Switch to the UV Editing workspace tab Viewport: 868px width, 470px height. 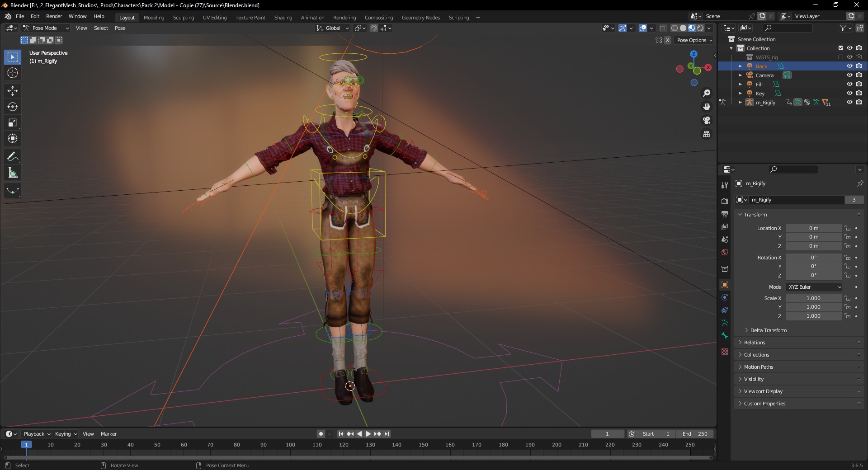215,18
